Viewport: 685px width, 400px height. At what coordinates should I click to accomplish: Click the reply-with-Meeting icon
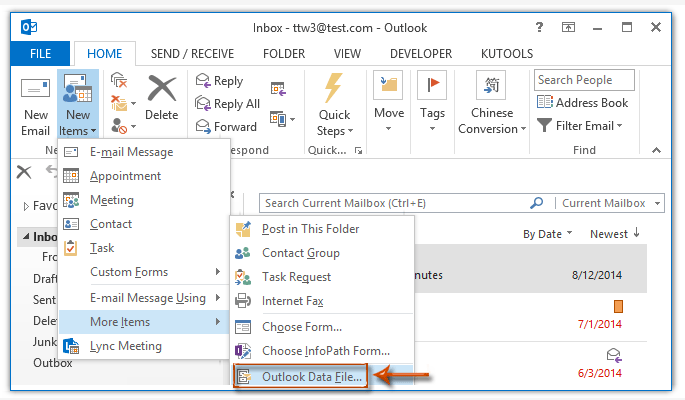click(x=278, y=89)
